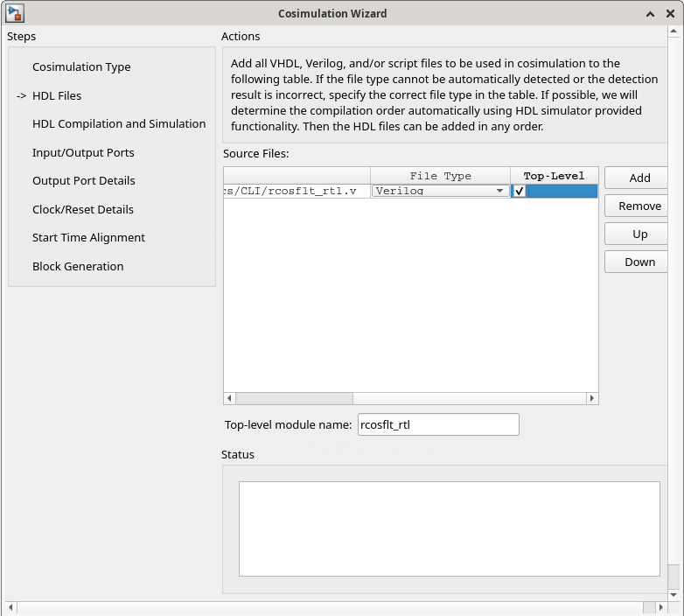Open the Input/Output Ports step
This screenshot has width=684, height=616.
(x=83, y=152)
